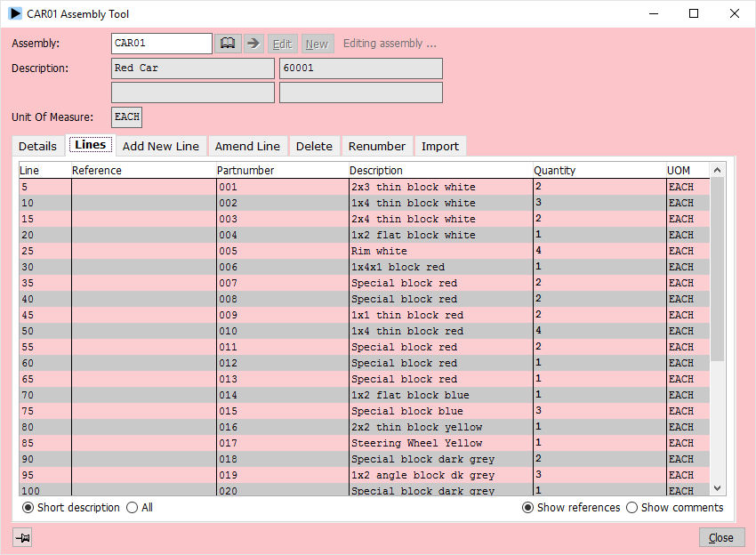Viewport: 756px width, 555px height.
Task: Click the Partnumber column header
Action: coord(283,170)
